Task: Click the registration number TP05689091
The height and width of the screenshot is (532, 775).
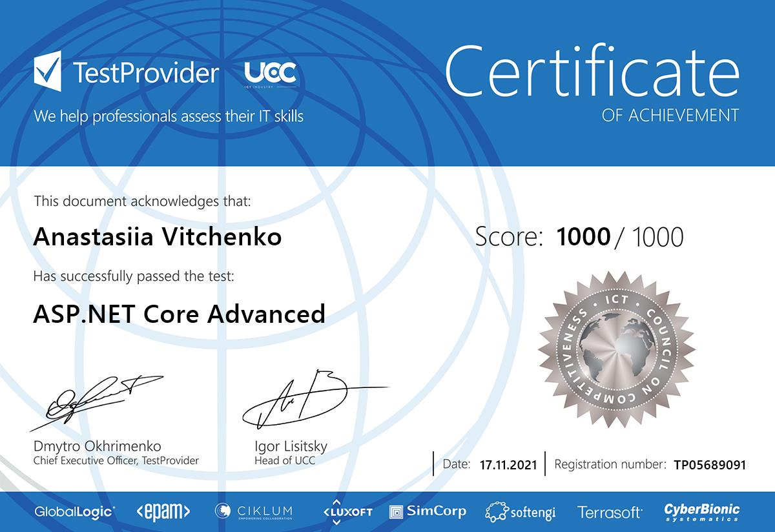Action: pos(709,464)
